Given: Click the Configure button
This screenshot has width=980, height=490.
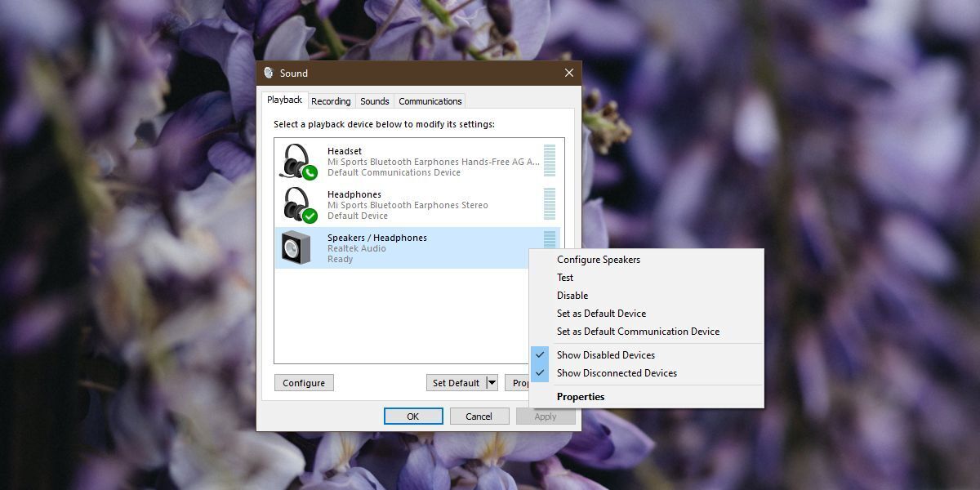Looking at the screenshot, I should click(303, 382).
